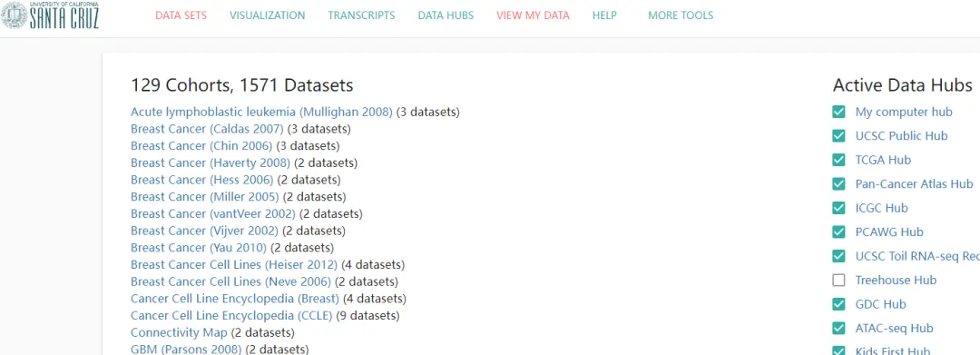980x355 pixels.
Task: Open Breast Cancer (Hess 2006) cohort
Action: (x=201, y=180)
